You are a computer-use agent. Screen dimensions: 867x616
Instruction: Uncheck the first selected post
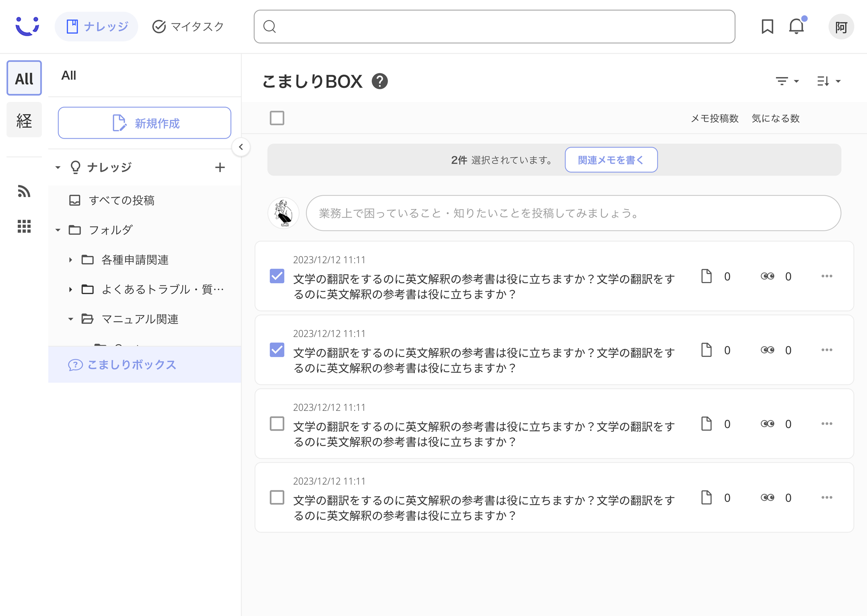(277, 276)
